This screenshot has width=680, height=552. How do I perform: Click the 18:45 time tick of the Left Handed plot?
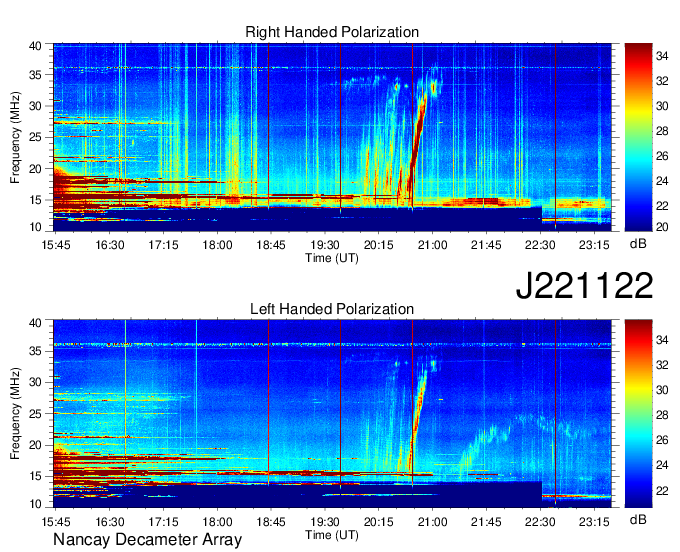point(271,521)
